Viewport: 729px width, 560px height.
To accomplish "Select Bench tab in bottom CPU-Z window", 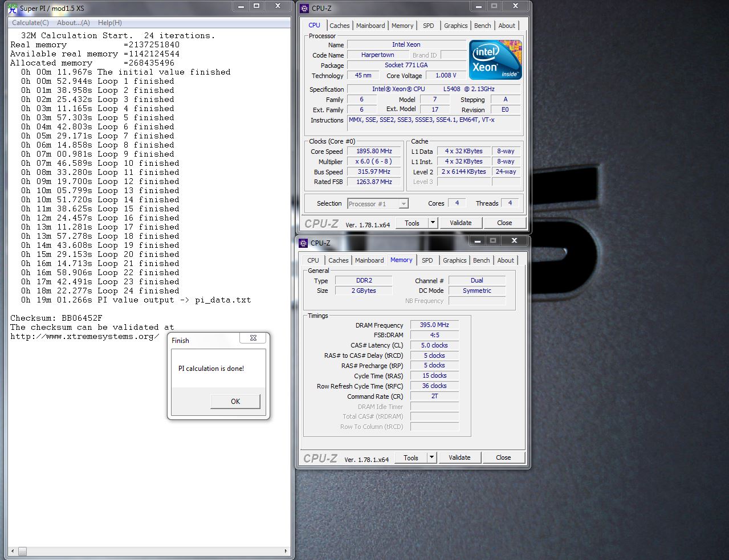I will pos(482,260).
